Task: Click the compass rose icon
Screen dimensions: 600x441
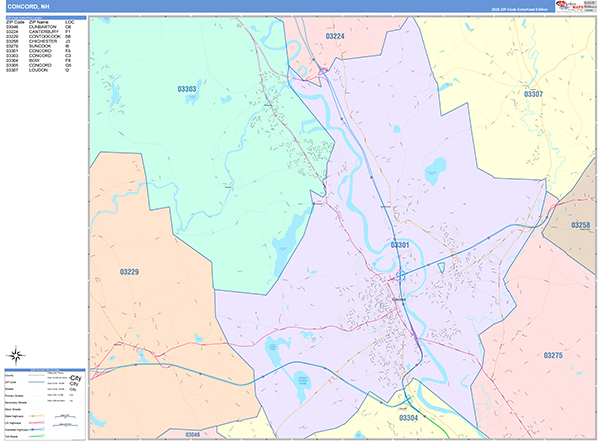Action: [17, 353]
